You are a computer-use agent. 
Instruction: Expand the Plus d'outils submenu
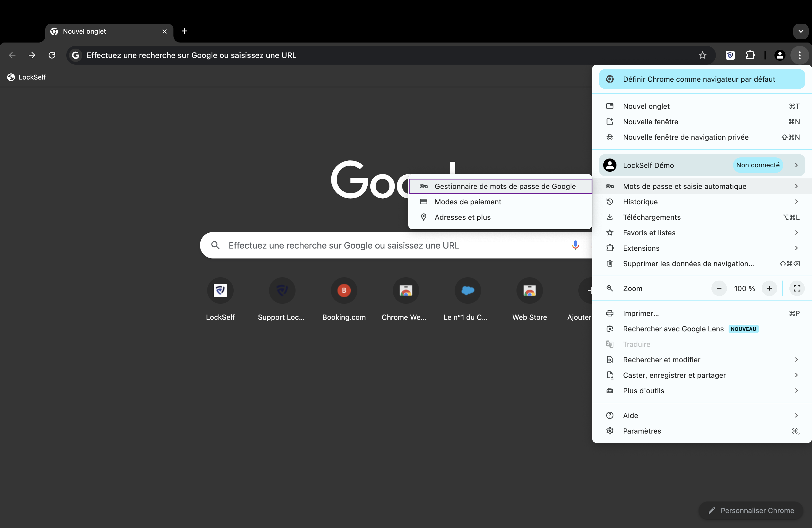click(702, 390)
